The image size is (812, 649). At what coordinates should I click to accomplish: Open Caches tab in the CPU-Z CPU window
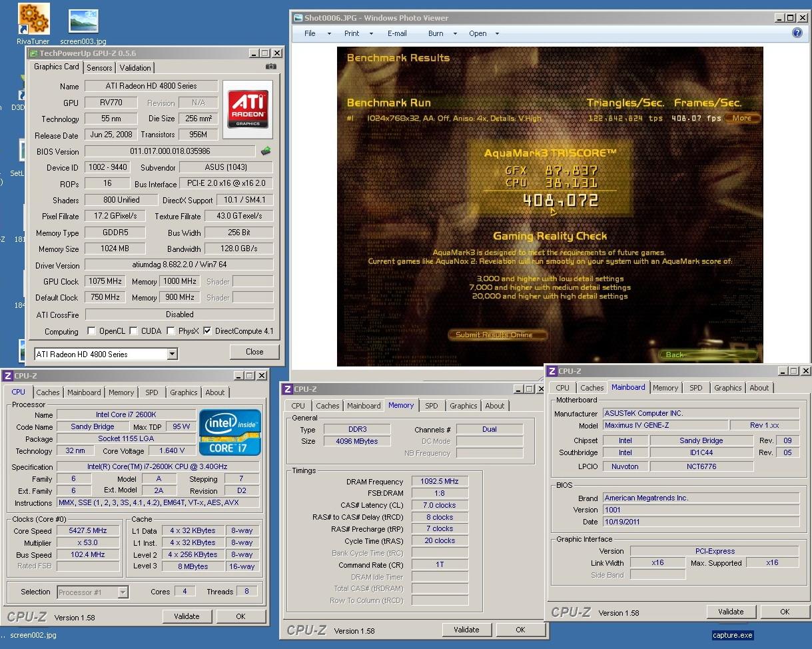tap(48, 392)
